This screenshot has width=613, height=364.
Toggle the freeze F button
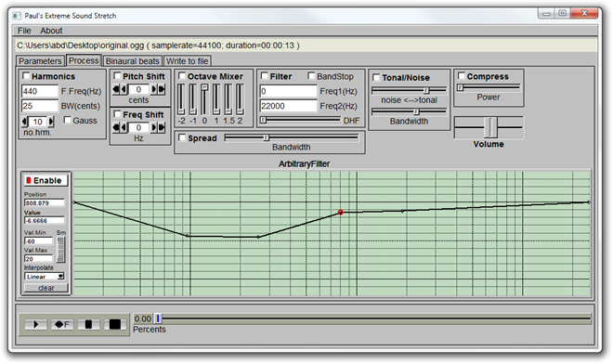(62, 324)
